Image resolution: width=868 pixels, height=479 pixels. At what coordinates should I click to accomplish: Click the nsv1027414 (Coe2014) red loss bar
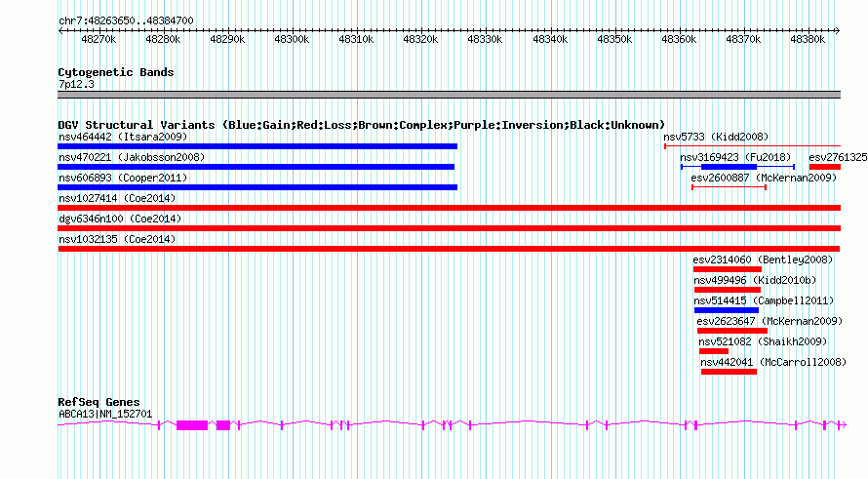(x=449, y=208)
